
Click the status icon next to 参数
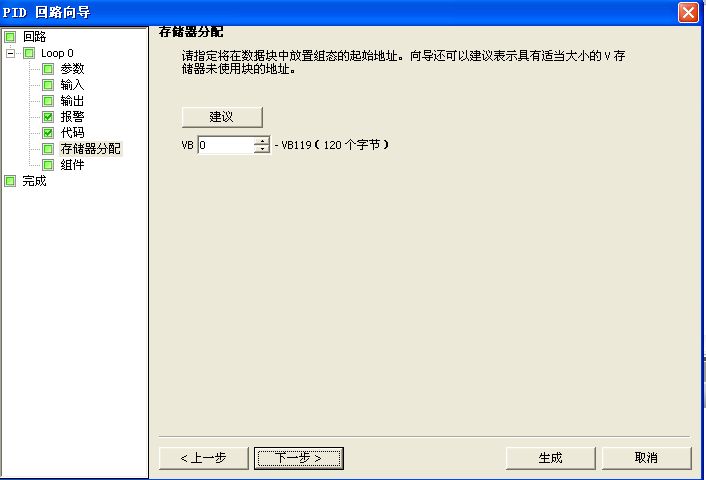[x=48, y=69]
